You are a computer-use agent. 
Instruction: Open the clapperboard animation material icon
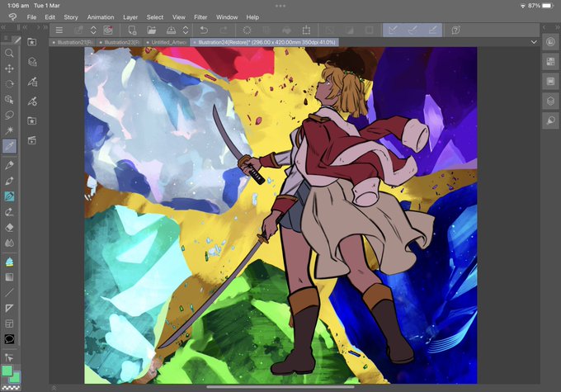pyautogui.click(x=32, y=140)
